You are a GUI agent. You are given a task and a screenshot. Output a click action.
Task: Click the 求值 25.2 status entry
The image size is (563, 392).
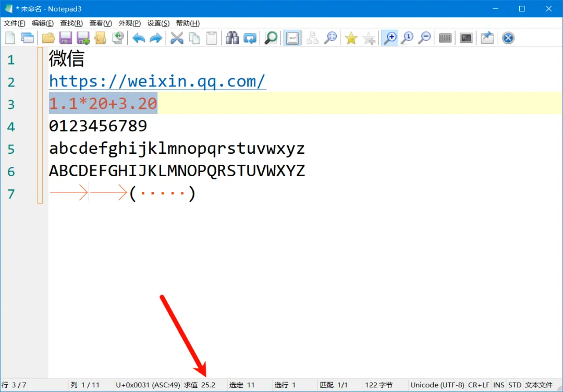200,385
